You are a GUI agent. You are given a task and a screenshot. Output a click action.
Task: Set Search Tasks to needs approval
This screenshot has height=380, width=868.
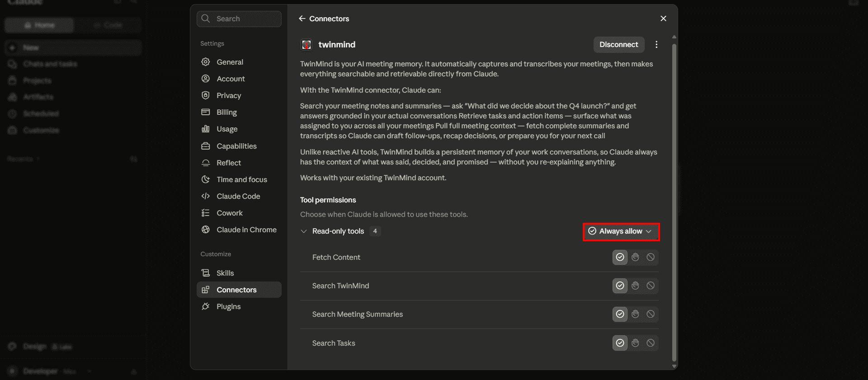pyautogui.click(x=636, y=343)
